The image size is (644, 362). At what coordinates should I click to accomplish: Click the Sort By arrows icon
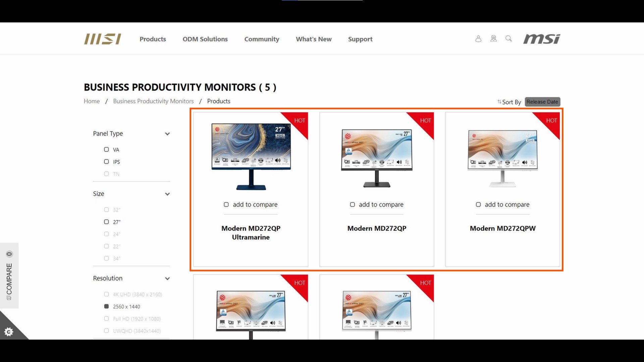click(499, 102)
